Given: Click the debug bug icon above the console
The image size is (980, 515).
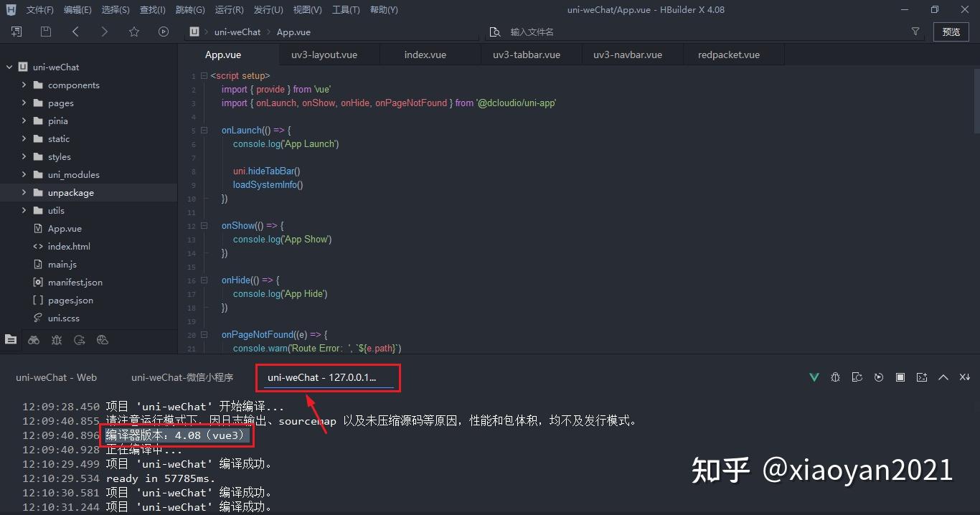Looking at the screenshot, I should point(835,377).
